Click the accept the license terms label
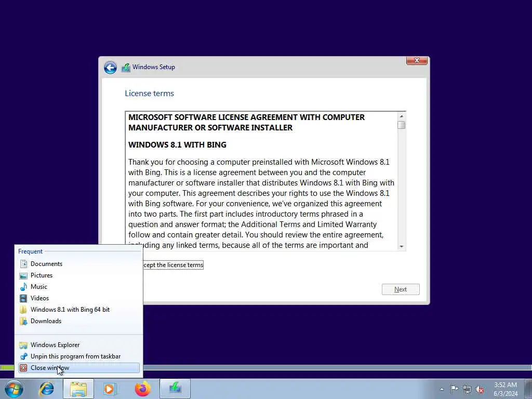532x399 pixels. click(x=174, y=264)
